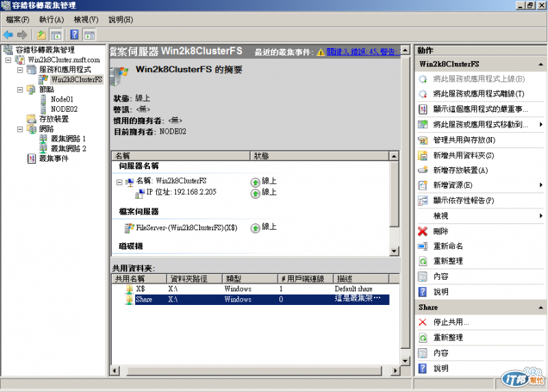The height and width of the screenshot is (392, 548).
Task: Click 停止共用 action under Share
Action: [x=451, y=322]
